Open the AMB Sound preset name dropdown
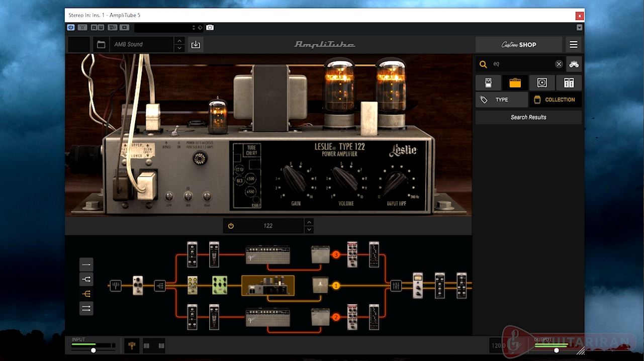The height and width of the screenshot is (361, 644). (x=142, y=44)
